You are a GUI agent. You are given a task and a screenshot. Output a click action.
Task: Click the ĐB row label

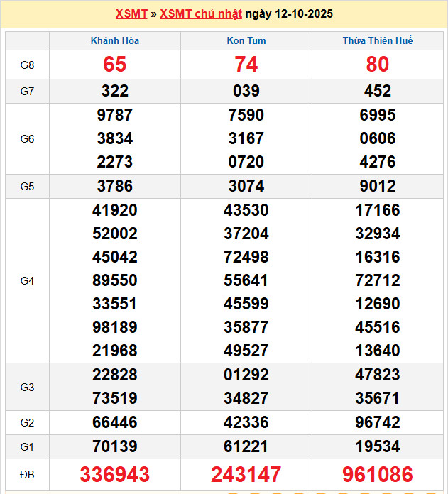coord(27,474)
